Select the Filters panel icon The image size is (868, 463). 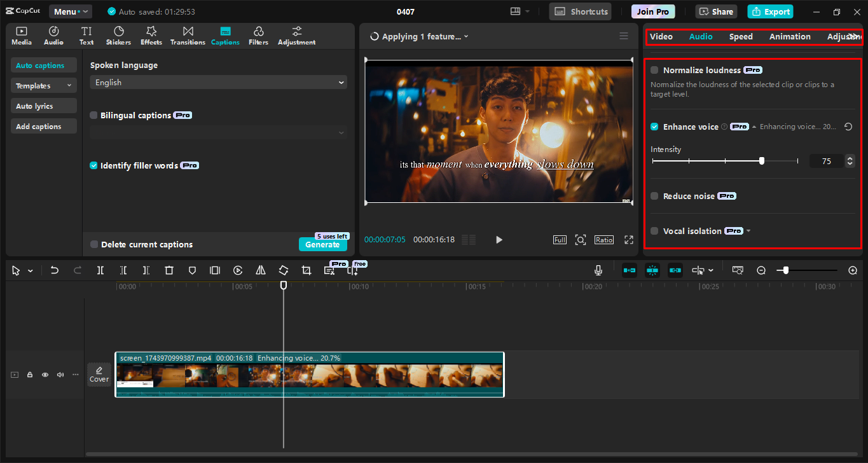258,35
